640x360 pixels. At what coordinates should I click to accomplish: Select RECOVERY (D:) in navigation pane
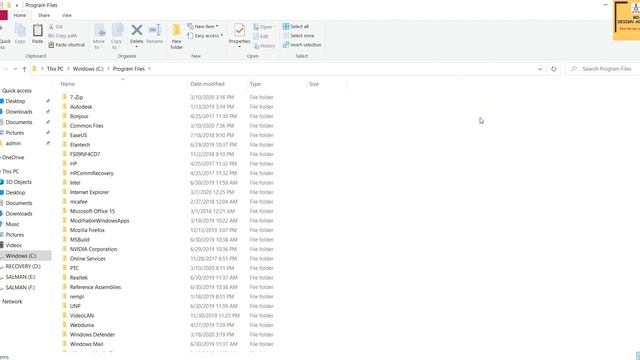23,267
